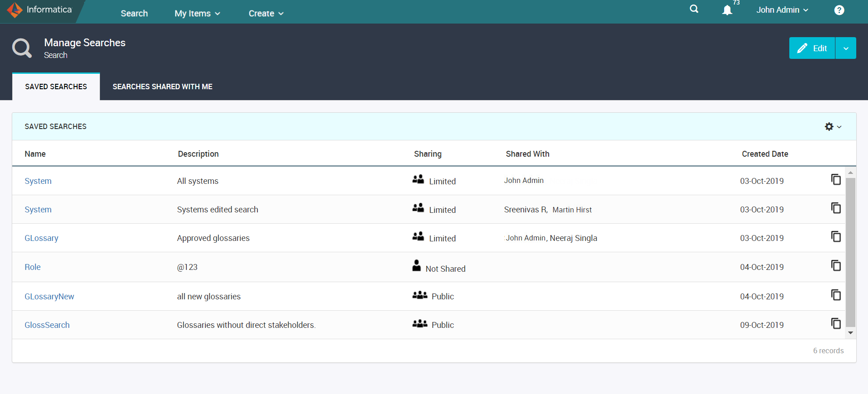This screenshot has width=868, height=394.
Task: Click the '09-Oct-2019' date cell
Action: pyautogui.click(x=762, y=325)
